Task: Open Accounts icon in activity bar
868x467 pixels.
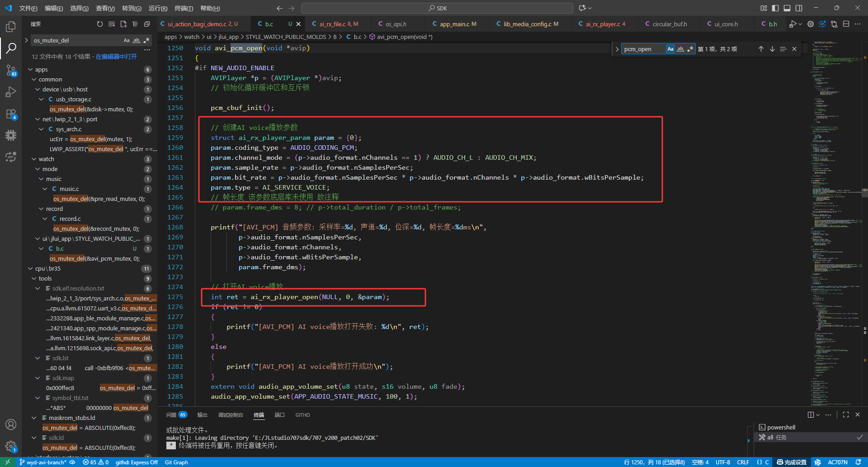Action: coord(11,424)
